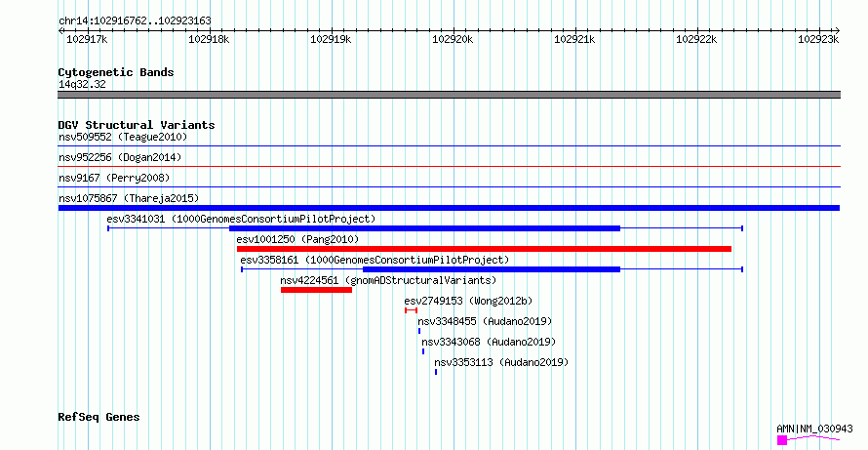
Task: Select the esv2749153 (Wong2012b) label
Action: [x=468, y=301]
